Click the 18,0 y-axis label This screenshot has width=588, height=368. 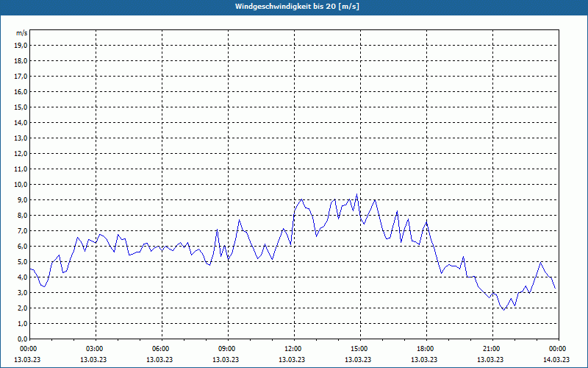[21, 61]
